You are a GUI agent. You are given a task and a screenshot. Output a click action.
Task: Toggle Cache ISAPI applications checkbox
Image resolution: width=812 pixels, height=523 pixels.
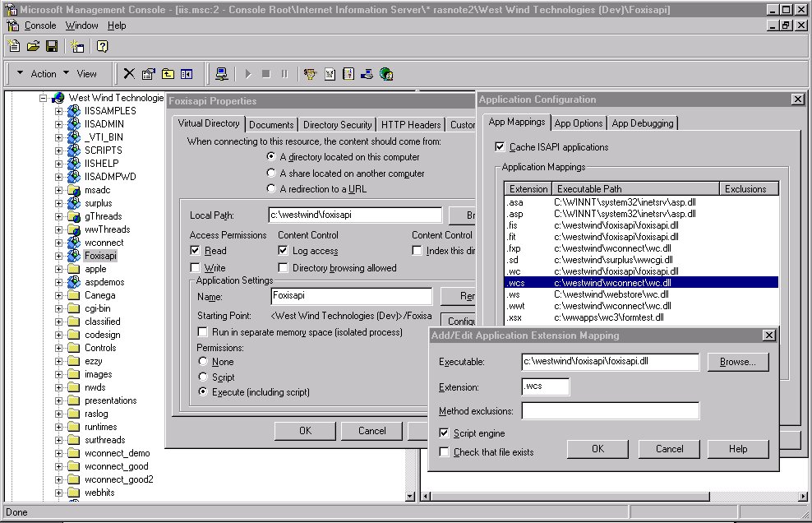coord(500,146)
